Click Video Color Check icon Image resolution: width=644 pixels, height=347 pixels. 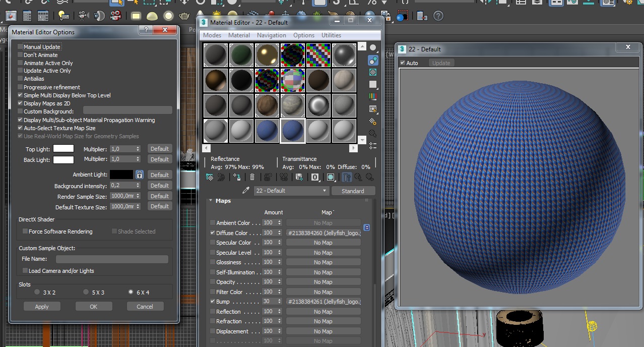click(x=373, y=96)
